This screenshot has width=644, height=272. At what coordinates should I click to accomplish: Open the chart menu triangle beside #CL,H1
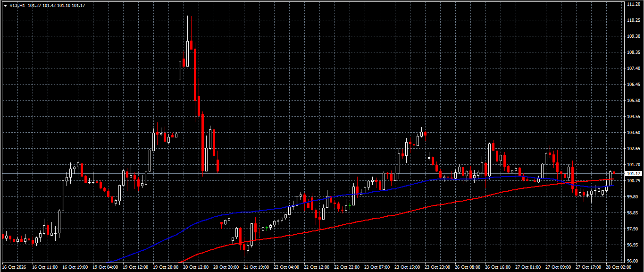[x=5, y=6]
